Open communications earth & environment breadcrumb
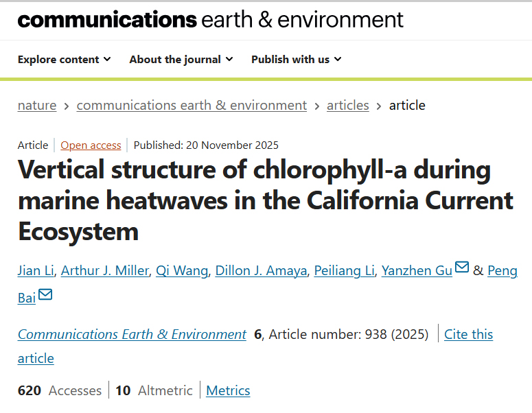Viewport: 532px width, 413px height. click(192, 106)
